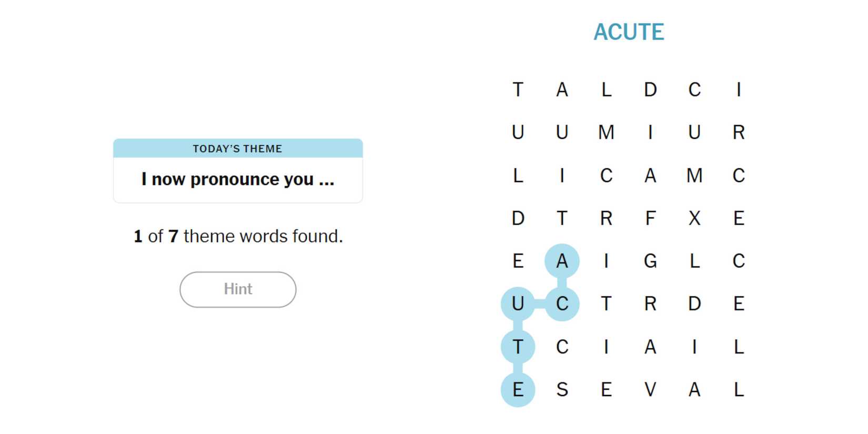Screen dimensions: 868x434
Task: Tap the letter V in the grid
Action: point(650,390)
